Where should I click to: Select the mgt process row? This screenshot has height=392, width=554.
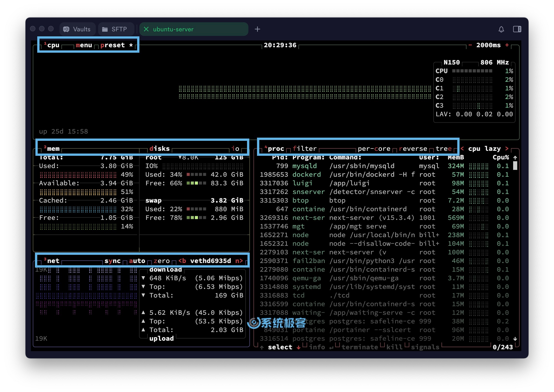tap(384, 226)
